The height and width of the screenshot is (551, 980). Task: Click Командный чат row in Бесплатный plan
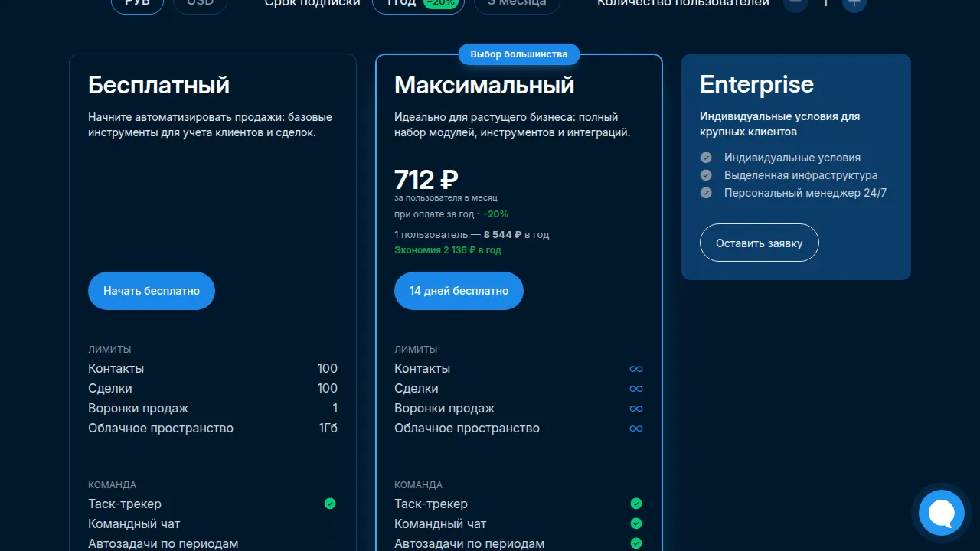tap(213, 523)
